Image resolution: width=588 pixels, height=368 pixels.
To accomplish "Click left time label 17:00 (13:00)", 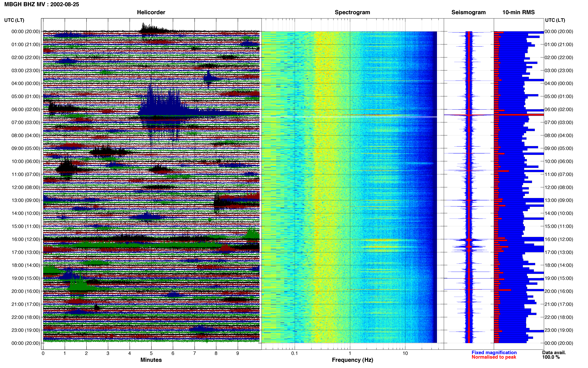I will [x=26, y=252].
